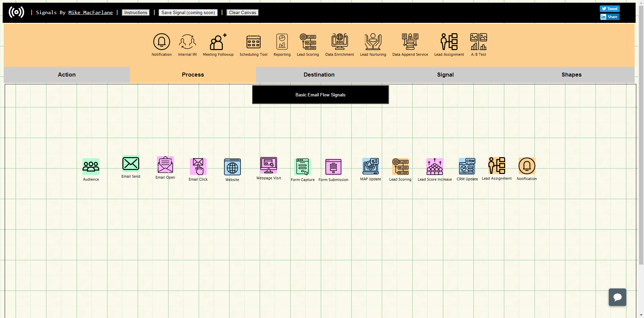The width and height of the screenshot is (644, 318).
Task: Click the Signals broadcast logo
Action: [16, 12]
